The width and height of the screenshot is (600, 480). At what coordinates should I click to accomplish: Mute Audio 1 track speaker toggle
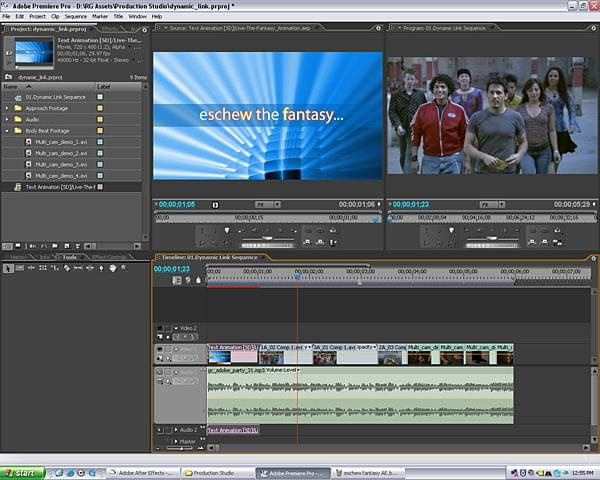(160, 371)
